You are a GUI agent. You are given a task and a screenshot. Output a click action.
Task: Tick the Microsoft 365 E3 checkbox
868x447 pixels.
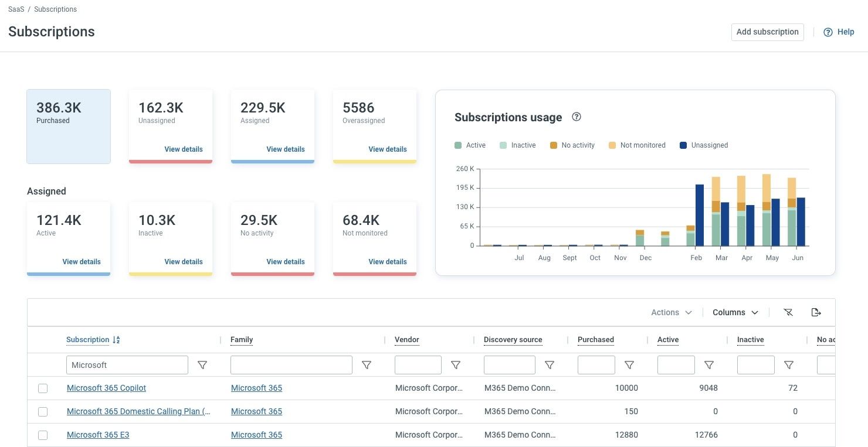(x=43, y=435)
